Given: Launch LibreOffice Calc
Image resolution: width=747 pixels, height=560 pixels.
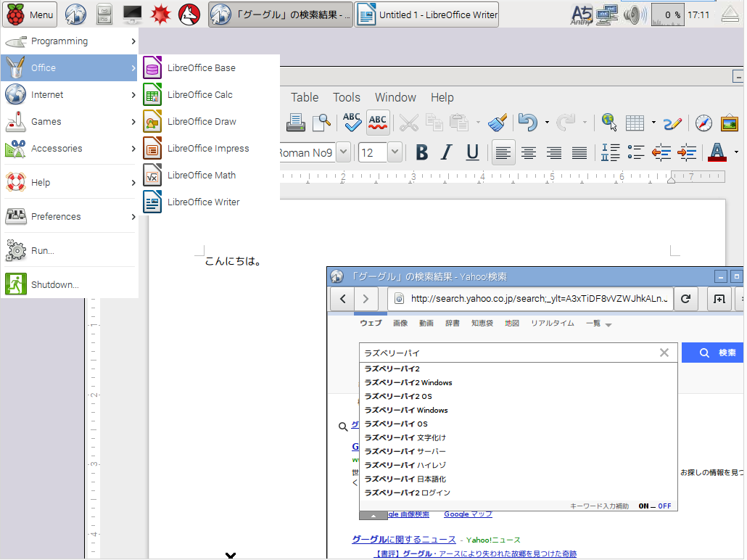Looking at the screenshot, I should pyautogui.click(x=211, y=94).
